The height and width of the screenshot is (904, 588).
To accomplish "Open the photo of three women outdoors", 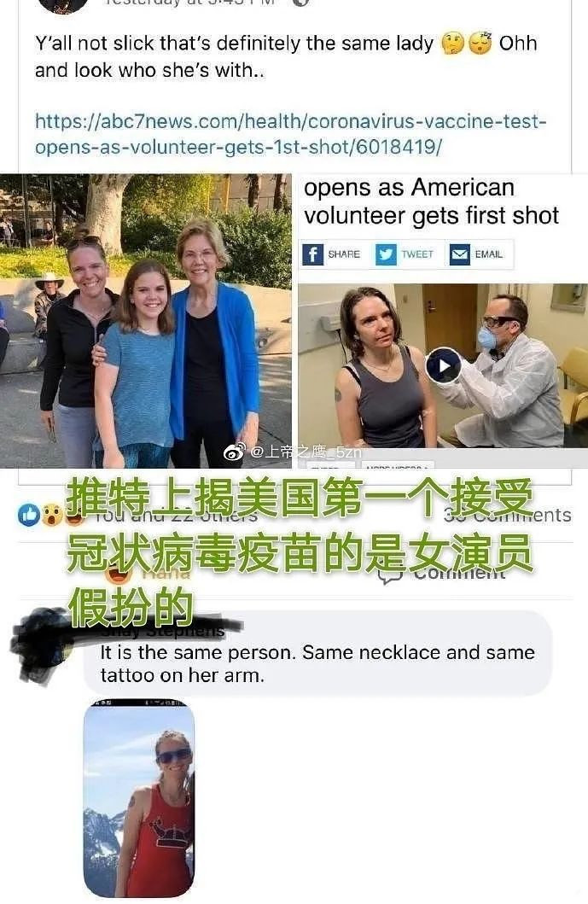I will (x=146, y=321).
